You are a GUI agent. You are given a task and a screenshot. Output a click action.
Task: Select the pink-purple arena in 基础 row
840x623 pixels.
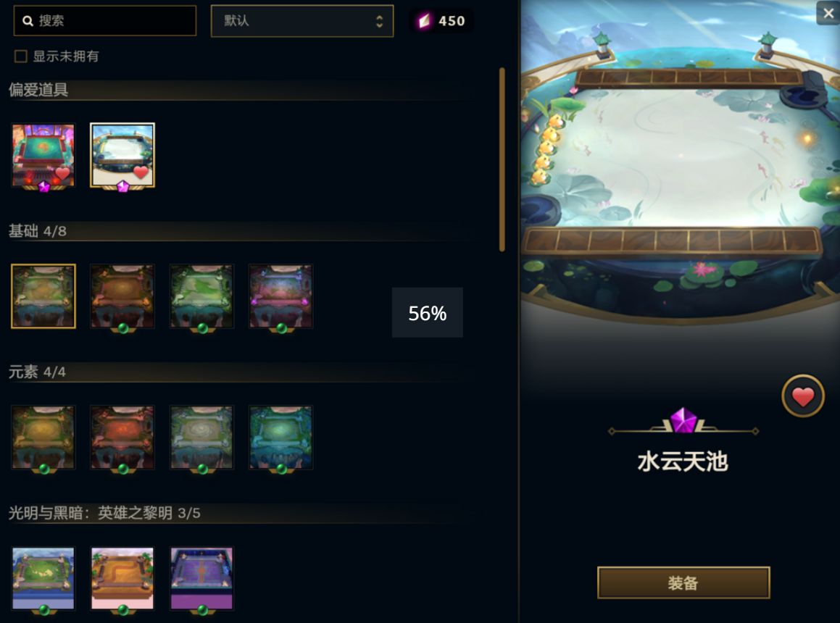(280, 296)
